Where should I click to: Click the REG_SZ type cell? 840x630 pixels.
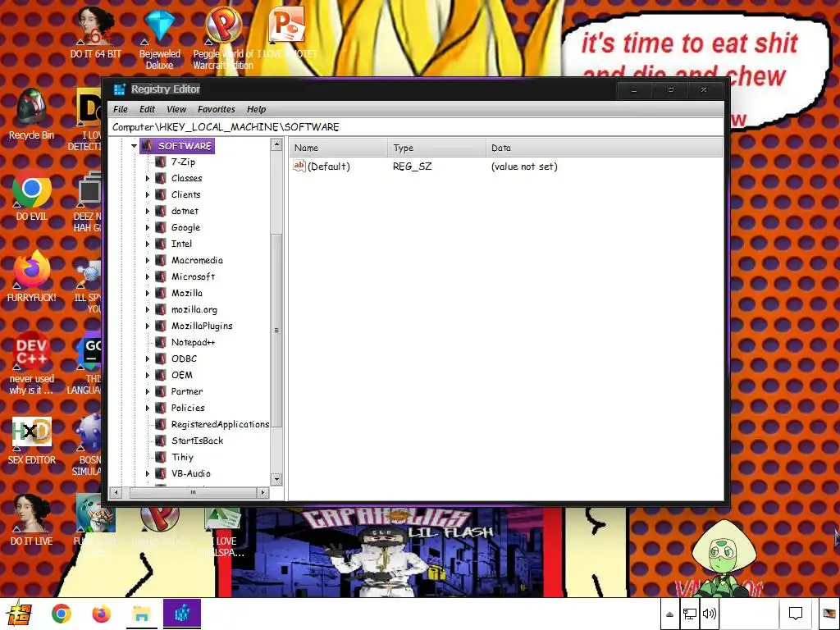(412, 167)
